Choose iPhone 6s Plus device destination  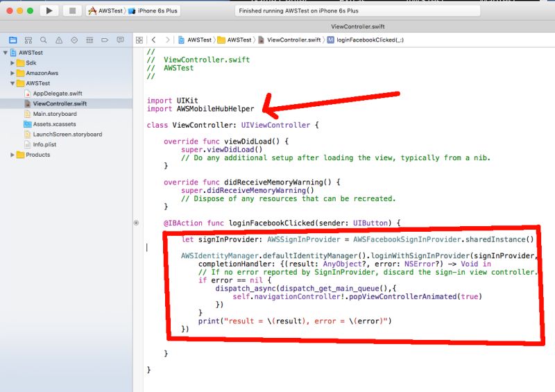pos(153,11)
